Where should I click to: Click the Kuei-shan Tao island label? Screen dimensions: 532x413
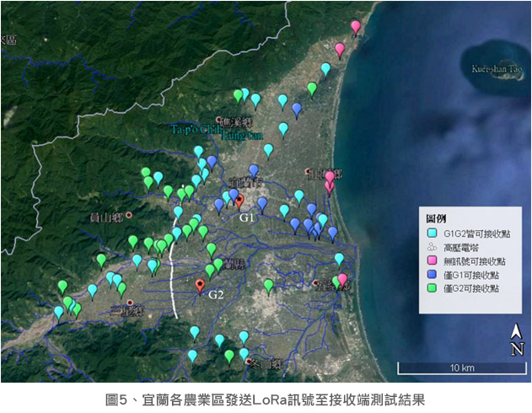(497, 69)
